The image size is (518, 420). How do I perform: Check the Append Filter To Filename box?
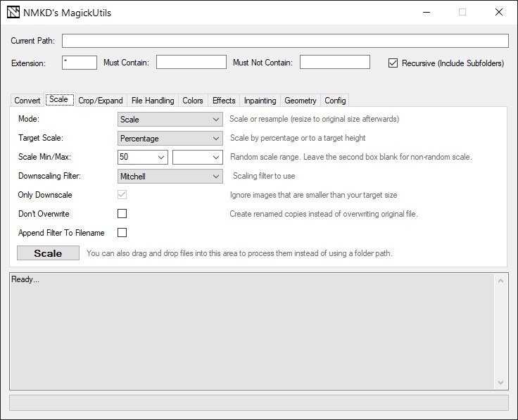(x=122, y=232)
